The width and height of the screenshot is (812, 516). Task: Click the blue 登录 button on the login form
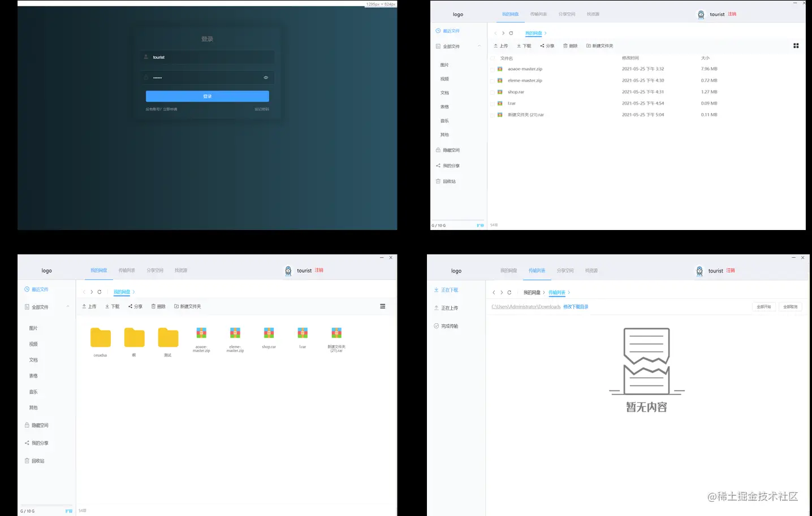[208, 97]
